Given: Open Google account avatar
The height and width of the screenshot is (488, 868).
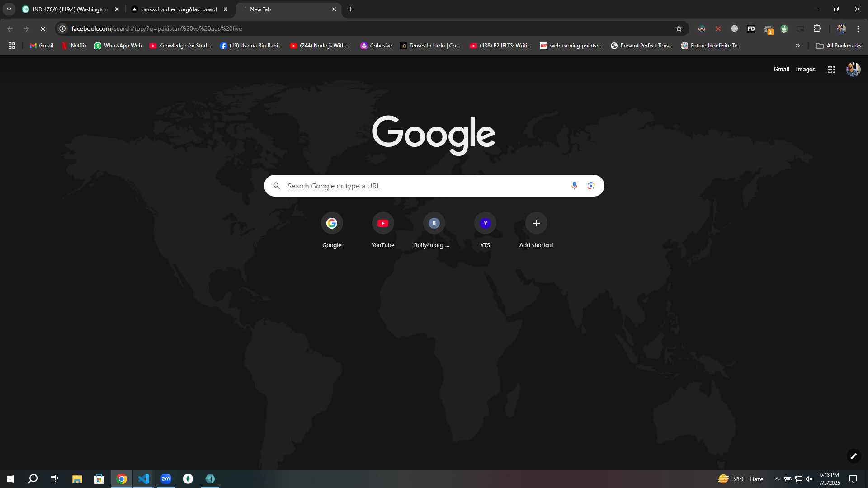Looking at the screenshot, I should click(853, 70).
